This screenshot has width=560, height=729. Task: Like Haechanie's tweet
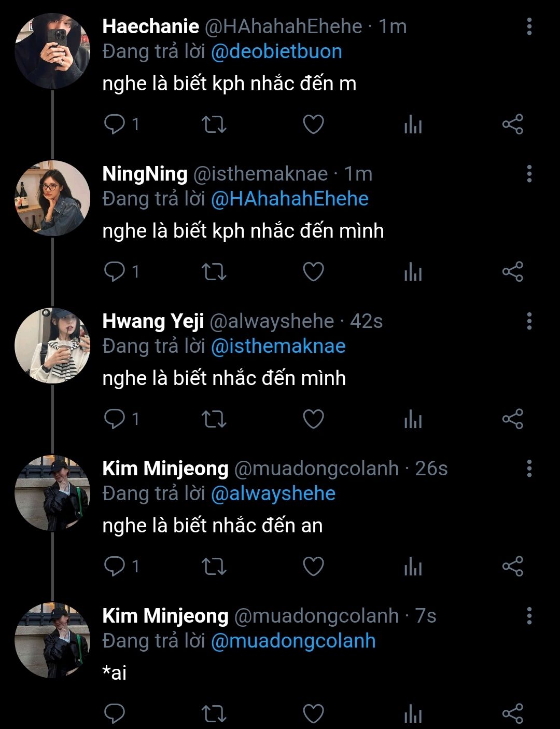click(x=313, y=125)
